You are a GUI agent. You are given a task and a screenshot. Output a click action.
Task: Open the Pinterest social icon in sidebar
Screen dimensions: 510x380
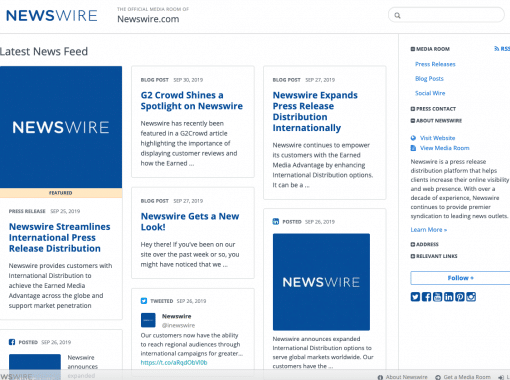[460, 297]
